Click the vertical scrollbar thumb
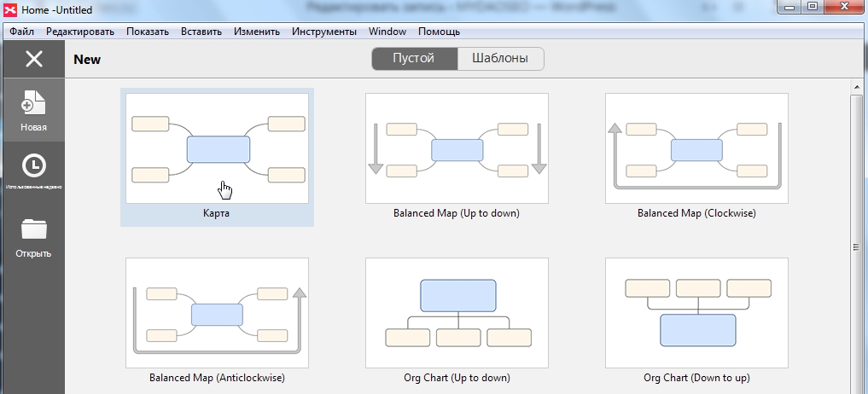 click(x=856, y=246)
